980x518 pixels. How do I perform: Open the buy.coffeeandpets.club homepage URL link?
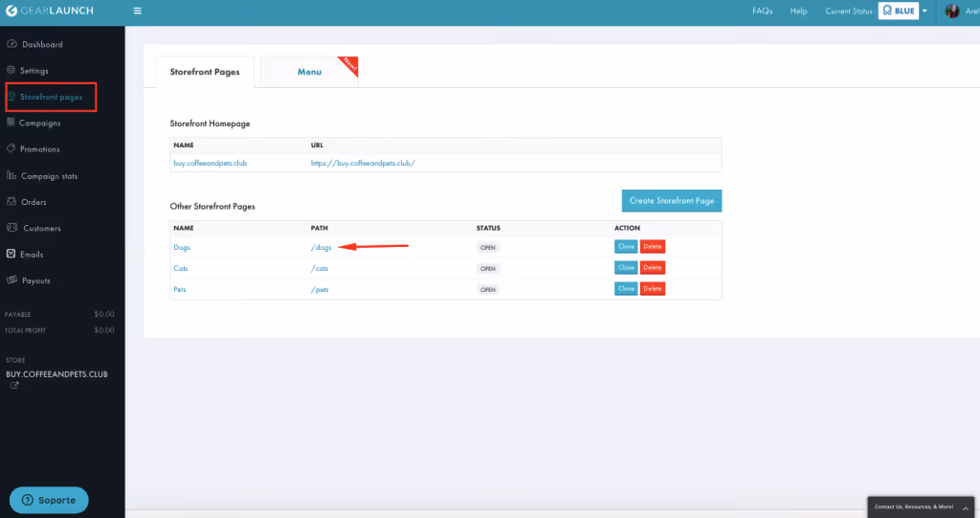click(363, 163)
